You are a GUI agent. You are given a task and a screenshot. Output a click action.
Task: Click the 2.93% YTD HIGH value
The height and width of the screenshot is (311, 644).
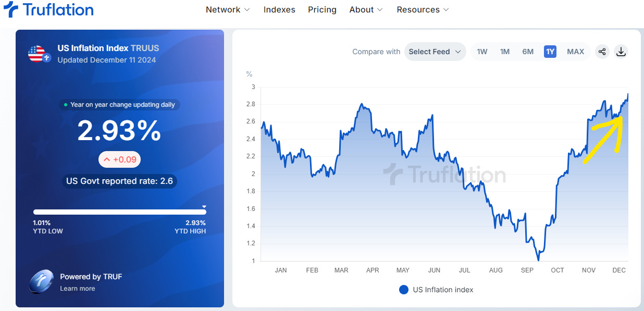pyautogui.click(x=196, y=222)
